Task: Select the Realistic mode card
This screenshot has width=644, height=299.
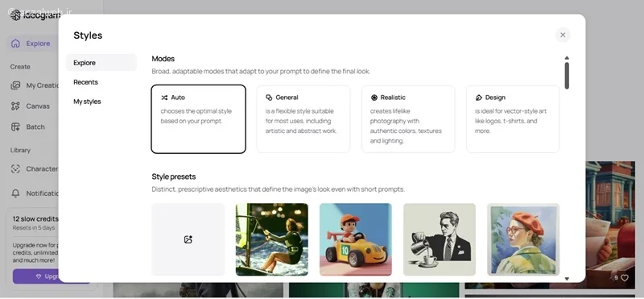Action: (408, 118)
